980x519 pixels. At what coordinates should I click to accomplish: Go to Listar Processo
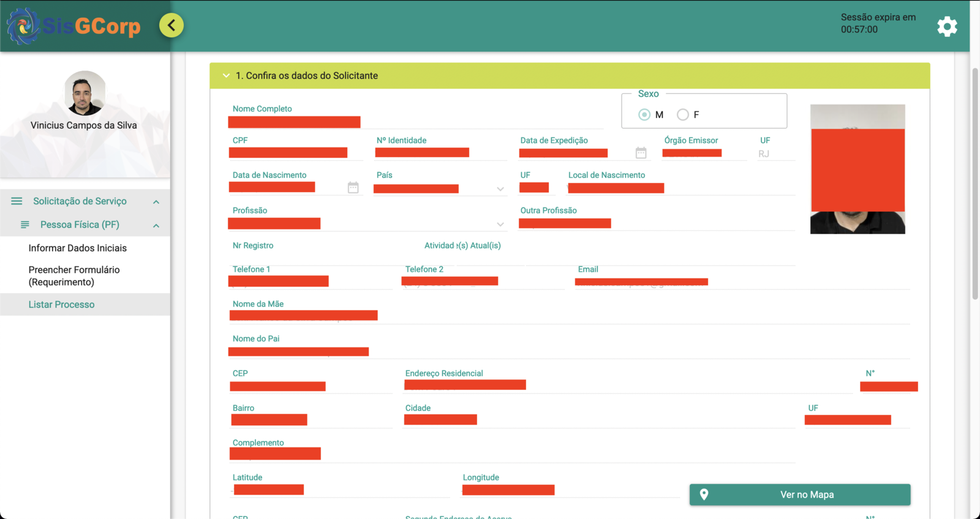click(61, 304)
